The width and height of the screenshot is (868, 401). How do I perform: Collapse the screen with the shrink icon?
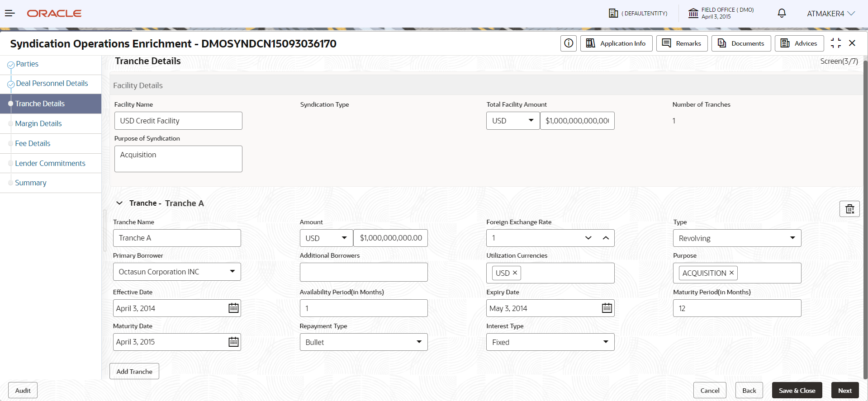coord(836,43)
